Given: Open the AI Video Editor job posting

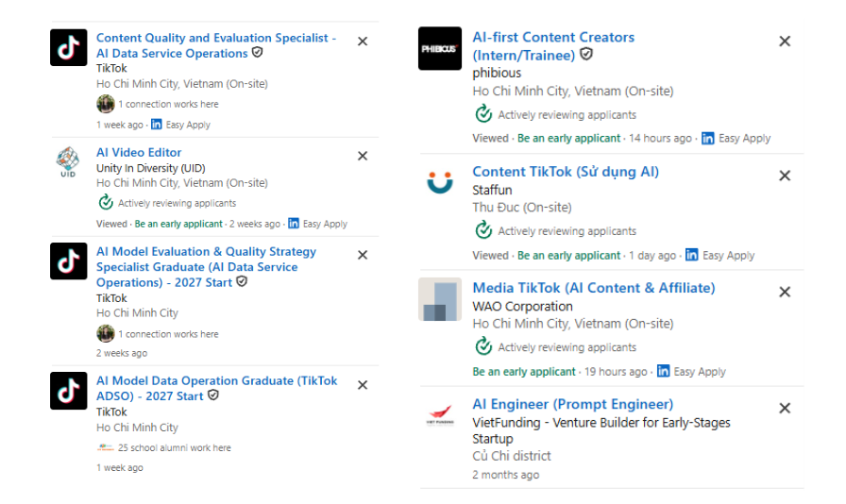Looking at the screenshot, I should click(139, 153).
